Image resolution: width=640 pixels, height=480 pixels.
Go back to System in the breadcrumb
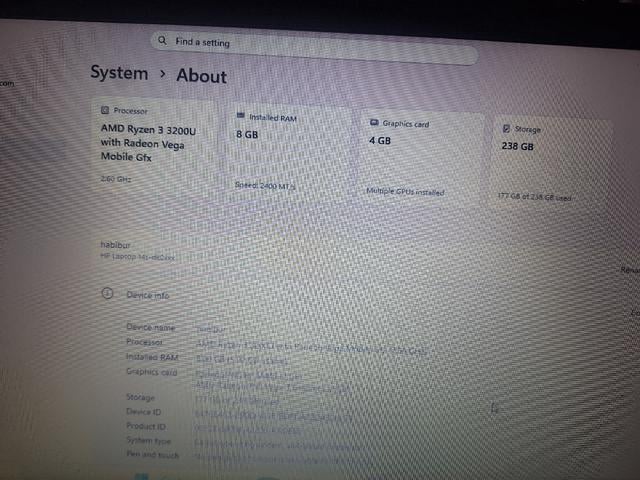119,73
